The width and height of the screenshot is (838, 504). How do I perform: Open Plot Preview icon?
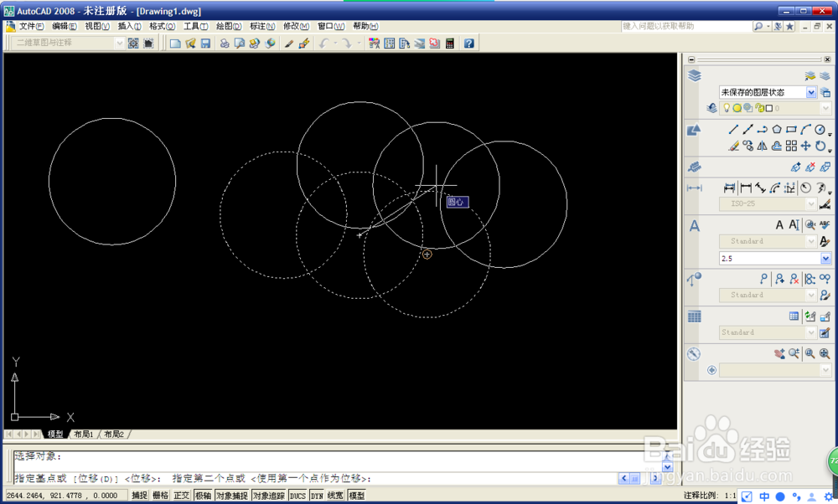click(x=240, y=44)
